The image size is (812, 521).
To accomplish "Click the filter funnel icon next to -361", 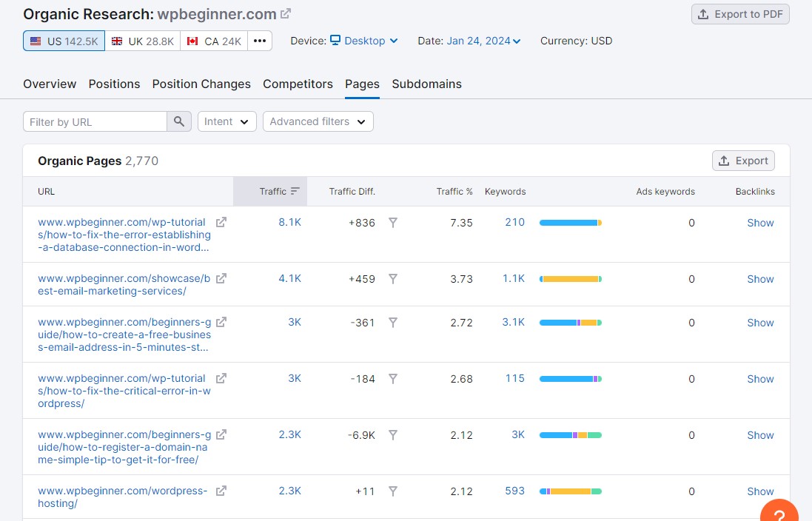I will (393, 323).
